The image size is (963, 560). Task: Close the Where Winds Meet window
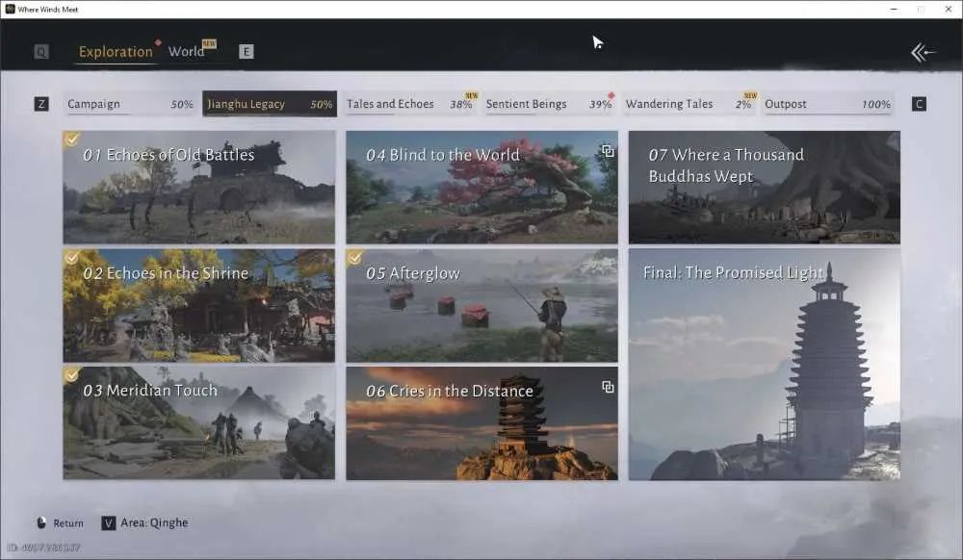pos(949,10)
